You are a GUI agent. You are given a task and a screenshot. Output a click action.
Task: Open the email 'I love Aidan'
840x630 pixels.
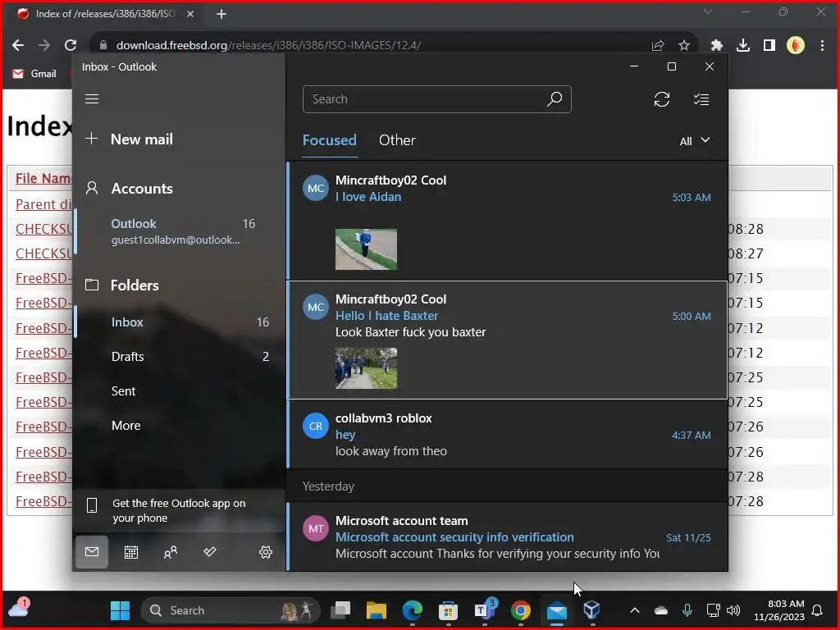coord(507,220)
